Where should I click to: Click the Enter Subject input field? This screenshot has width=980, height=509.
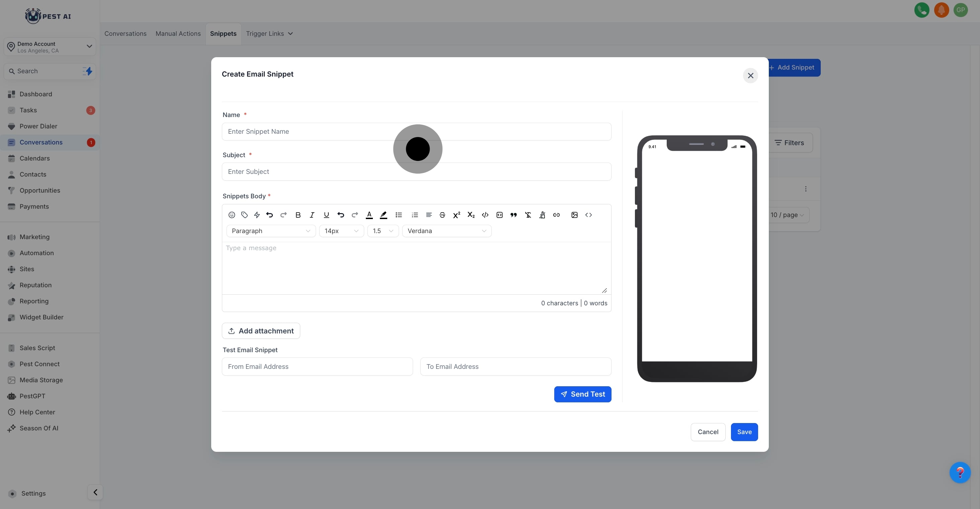[x=416, y=172]
